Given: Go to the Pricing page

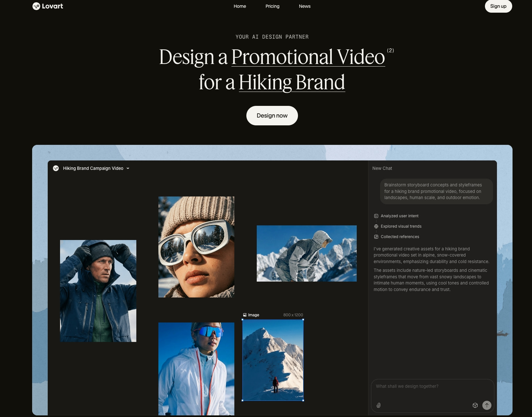Looking at the screenshot, I should tap(272, 6).
